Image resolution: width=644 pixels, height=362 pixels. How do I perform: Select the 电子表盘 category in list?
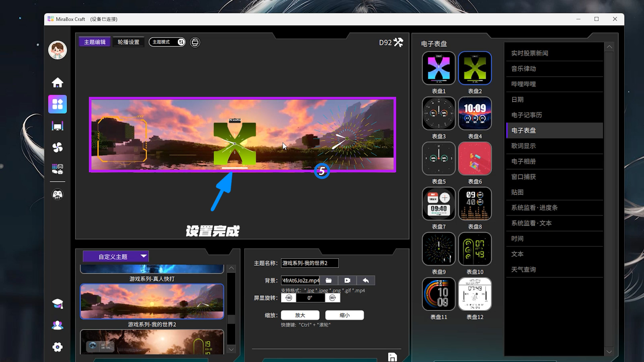pyautogui.click(x=554, y=130)
